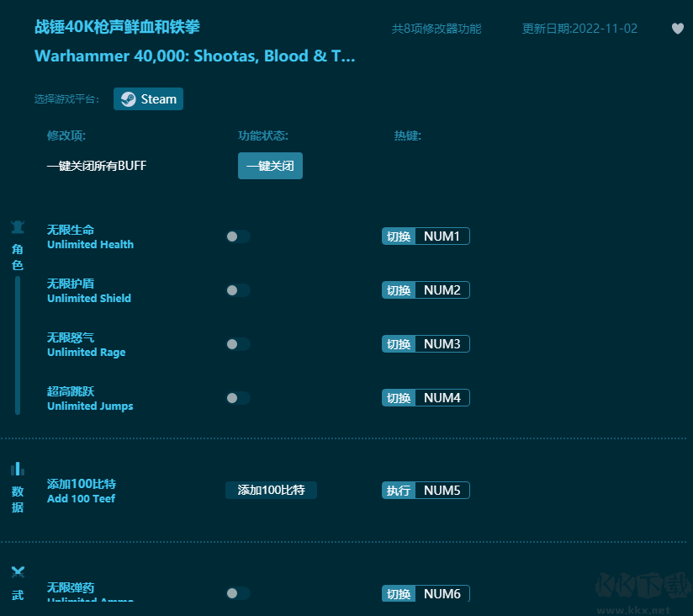Edit the NUM4 hotkey field
This screenshot has height=616, width=693.
pos(442,397)
